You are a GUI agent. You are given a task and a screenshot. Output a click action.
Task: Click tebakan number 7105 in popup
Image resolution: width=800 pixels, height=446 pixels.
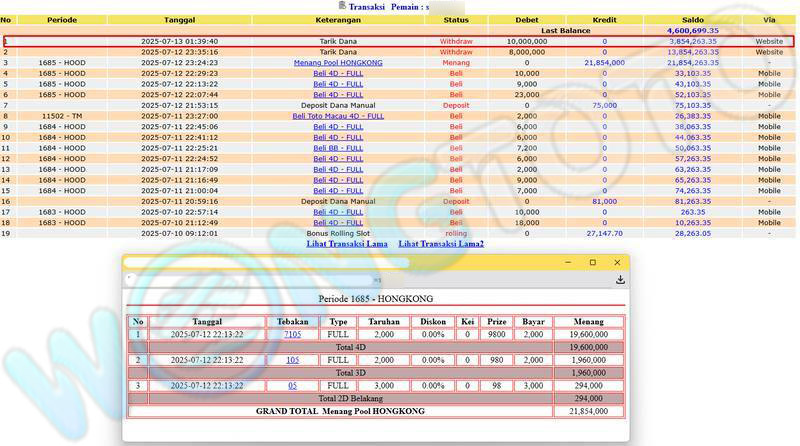(x=292, y=334)
